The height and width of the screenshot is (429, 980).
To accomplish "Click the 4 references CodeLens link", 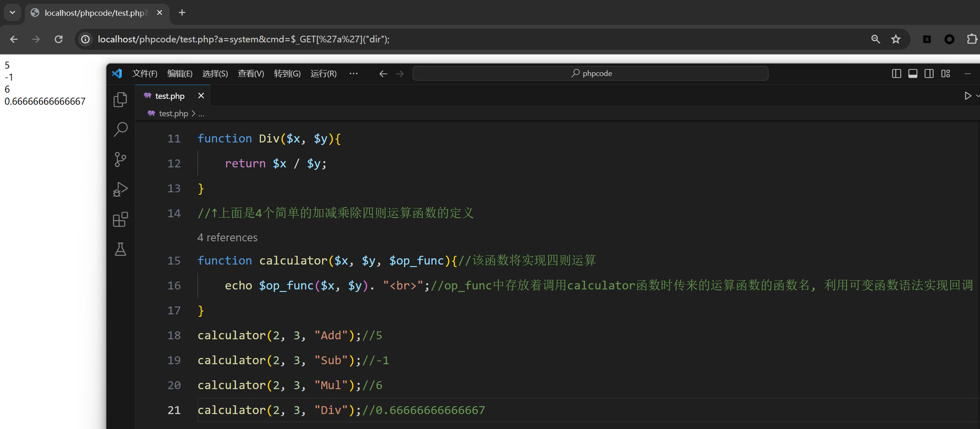I will click(227, 237).
